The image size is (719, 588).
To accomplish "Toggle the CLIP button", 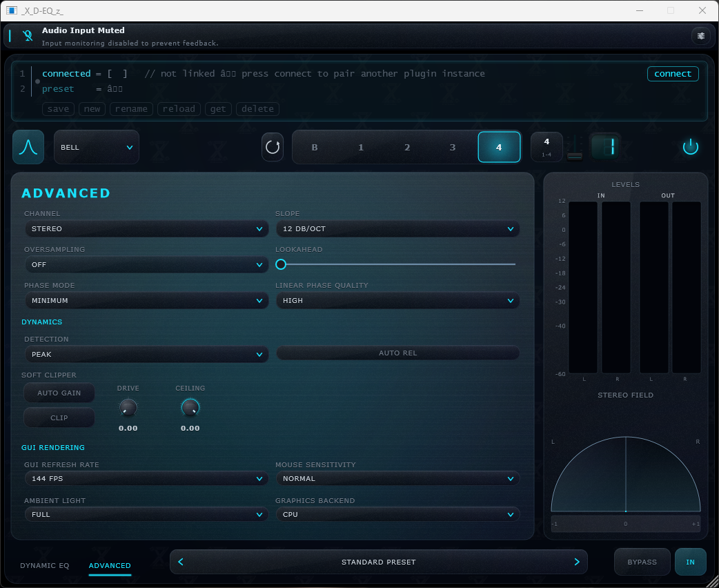I will click(x=59, y=418).
